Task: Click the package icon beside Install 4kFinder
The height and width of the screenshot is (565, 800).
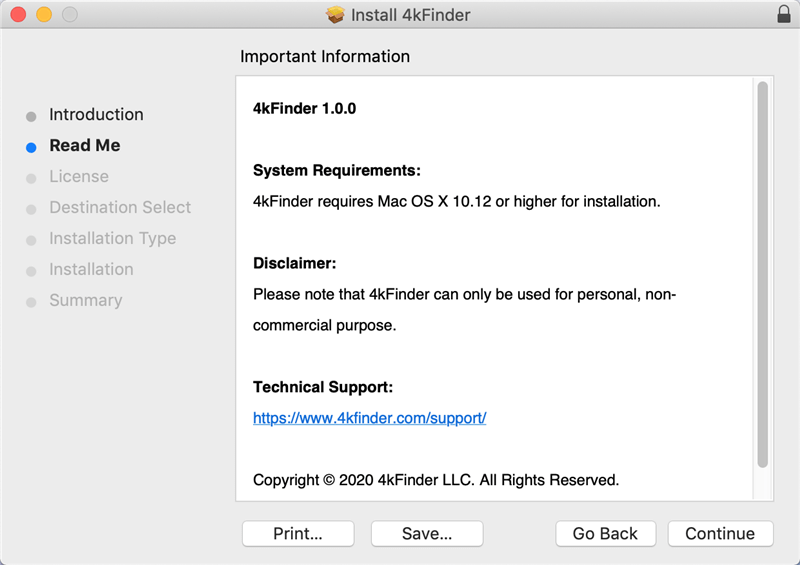Action: (335, 14)
